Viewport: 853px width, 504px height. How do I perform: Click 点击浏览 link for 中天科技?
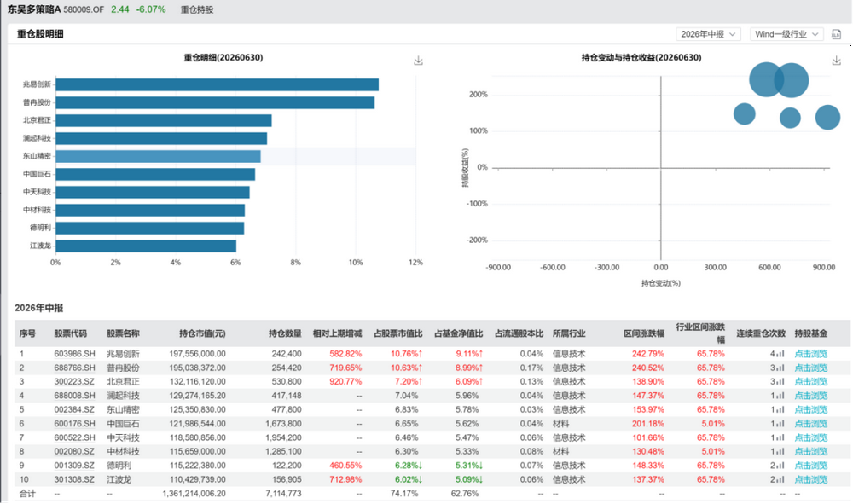click(x=810, y=437)
